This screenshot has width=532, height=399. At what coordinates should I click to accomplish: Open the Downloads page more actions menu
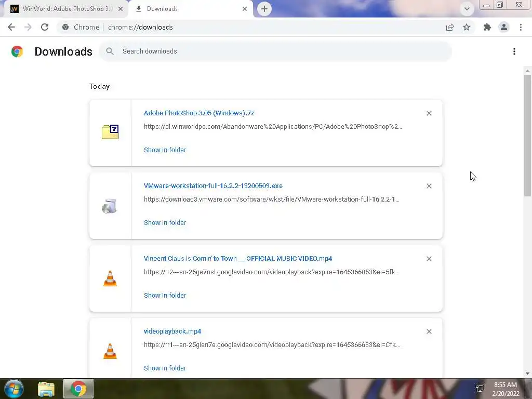point(514,51)
